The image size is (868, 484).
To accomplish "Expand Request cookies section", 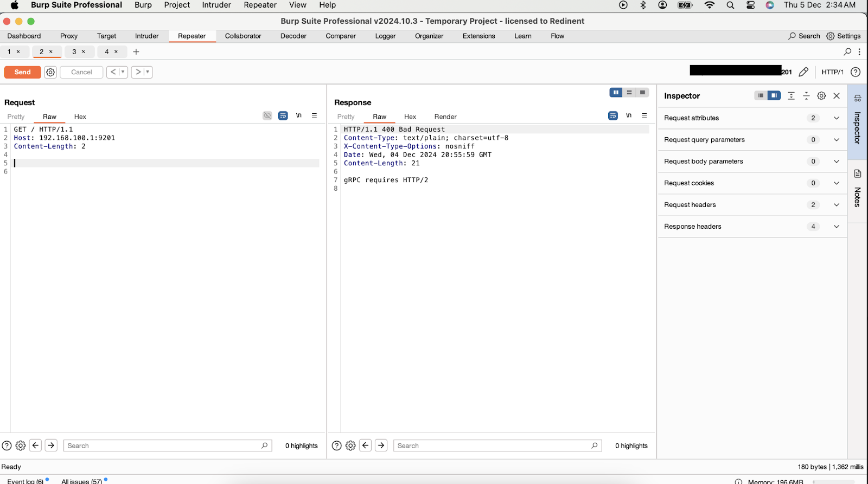I will click(837, 183).
